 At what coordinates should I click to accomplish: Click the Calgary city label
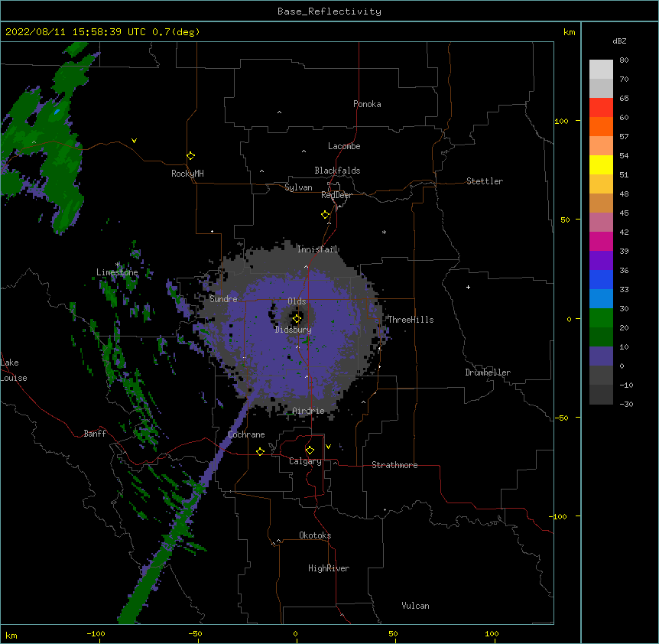tap(305, 461)
